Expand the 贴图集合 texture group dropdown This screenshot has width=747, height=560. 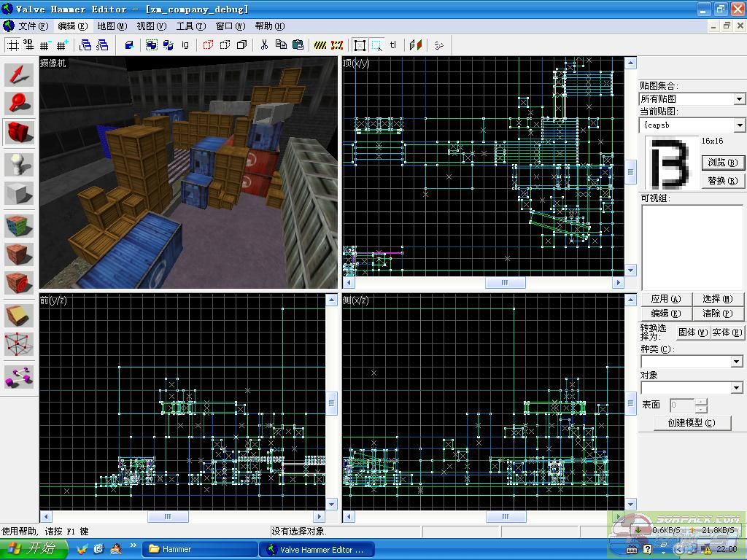[739, 99]
